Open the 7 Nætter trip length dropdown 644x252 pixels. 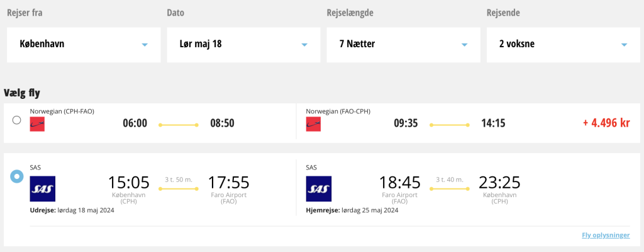(403, 45)
